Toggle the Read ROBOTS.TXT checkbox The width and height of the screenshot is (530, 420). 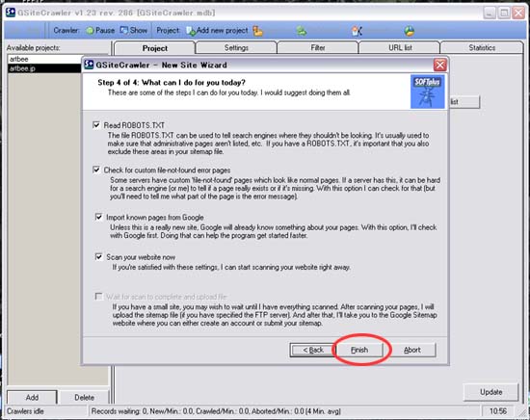tap(96, 125)
